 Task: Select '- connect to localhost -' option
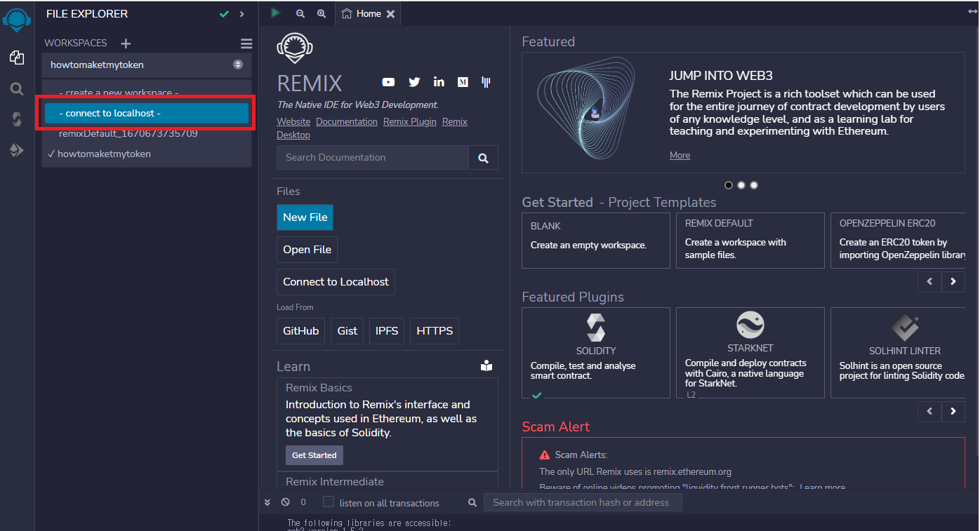tap(147, 113)
